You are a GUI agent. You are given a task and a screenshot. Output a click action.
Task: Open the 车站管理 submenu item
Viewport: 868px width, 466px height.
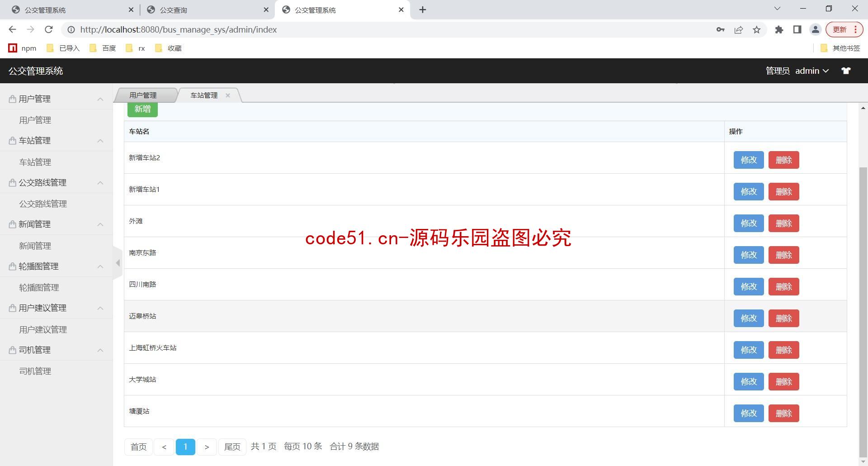[x=35, y=162]
